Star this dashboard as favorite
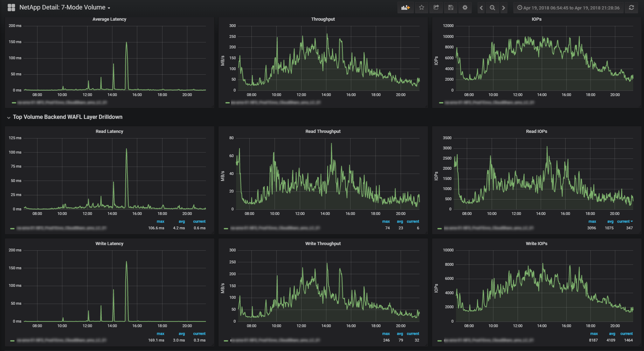Image resolution: width=644 pixels, height=351 pixels. pyautogui.click(x=422, y=7)
